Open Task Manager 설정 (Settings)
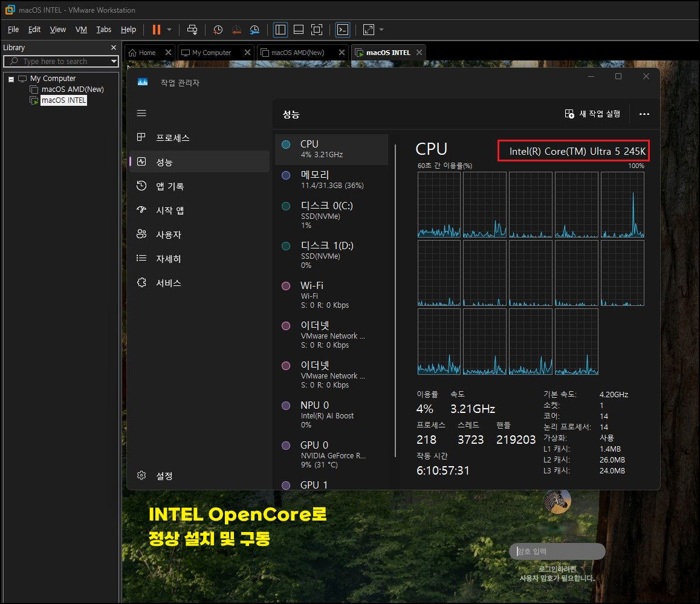700x604 pixels. click(x=199, y=476)
